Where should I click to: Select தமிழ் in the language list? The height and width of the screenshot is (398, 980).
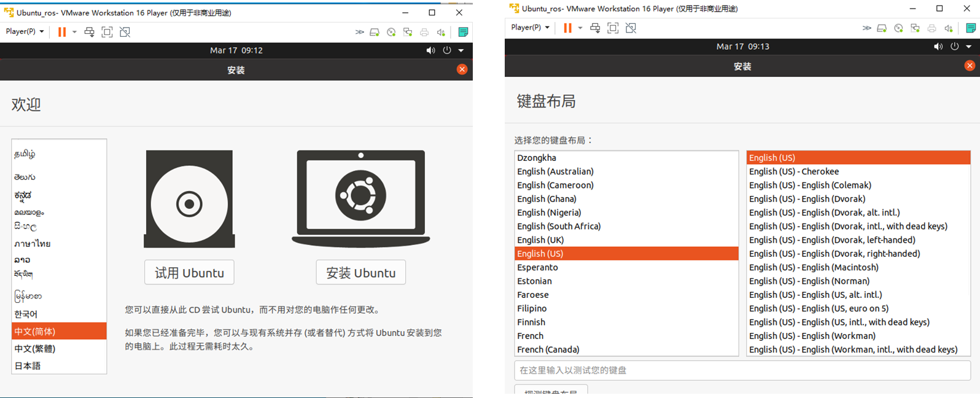pyautogui.click(x=59, y=154)
